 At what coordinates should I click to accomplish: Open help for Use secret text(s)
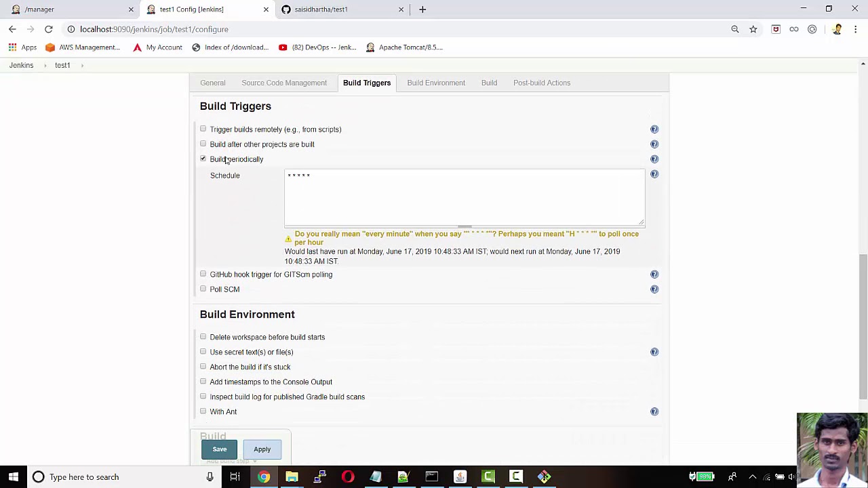[654, 352]
